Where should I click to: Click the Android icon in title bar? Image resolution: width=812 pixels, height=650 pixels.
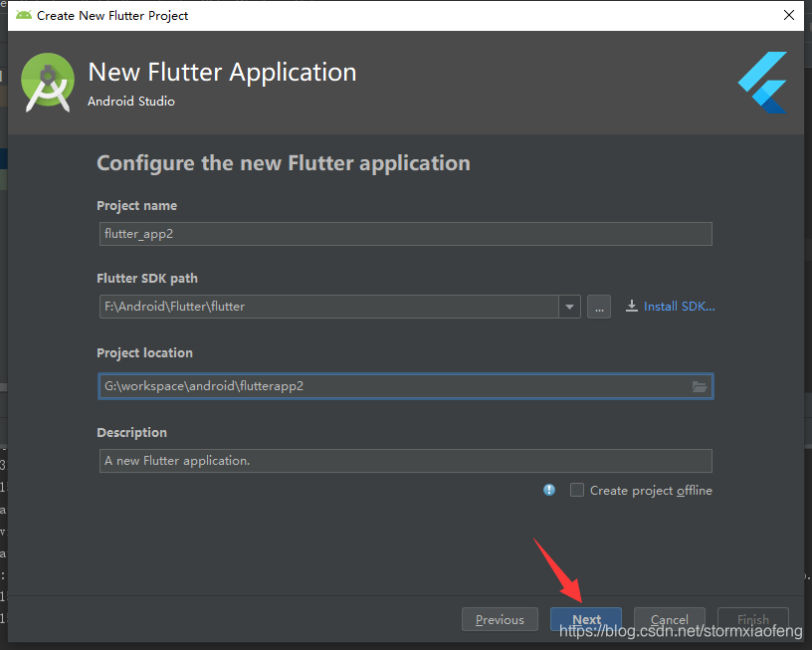pyautogui.click(x=23, y=15)
